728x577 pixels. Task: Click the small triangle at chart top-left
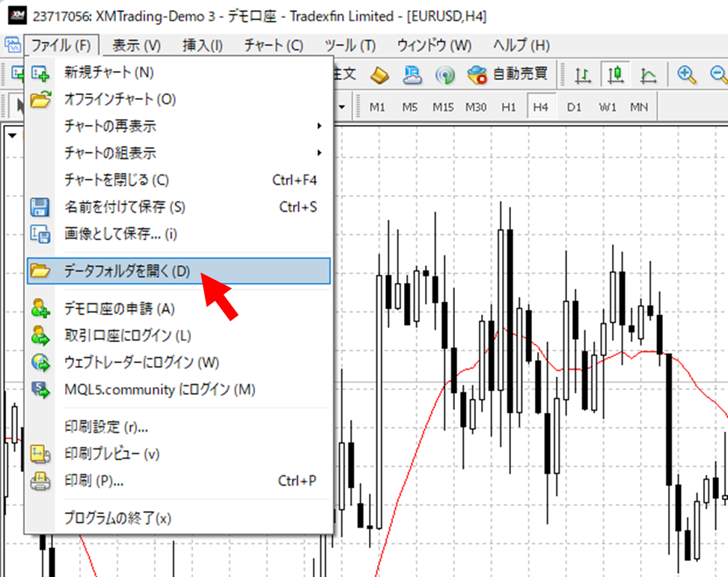(13, 135)
